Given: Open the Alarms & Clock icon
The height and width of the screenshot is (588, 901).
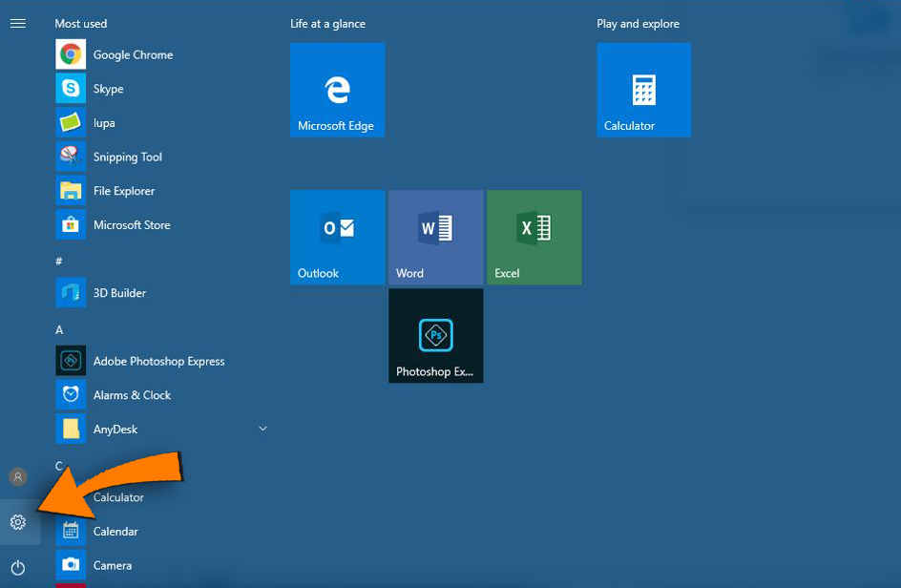Looking at the screenshot, I should point(71,395).
